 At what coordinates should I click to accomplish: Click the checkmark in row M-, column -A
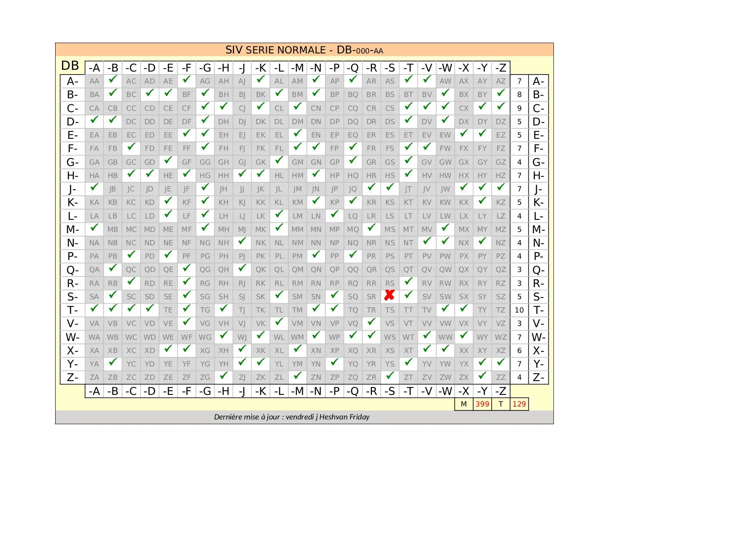[x=94, y=228]
